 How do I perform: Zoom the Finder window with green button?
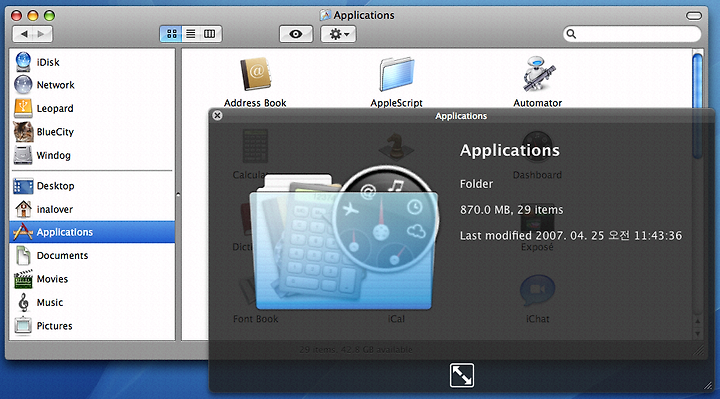49,16
